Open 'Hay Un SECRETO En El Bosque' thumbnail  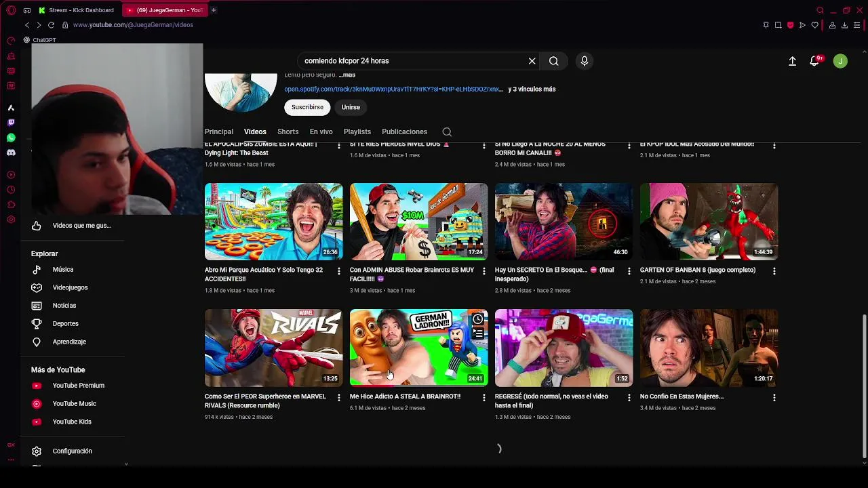tap(564, 222)
